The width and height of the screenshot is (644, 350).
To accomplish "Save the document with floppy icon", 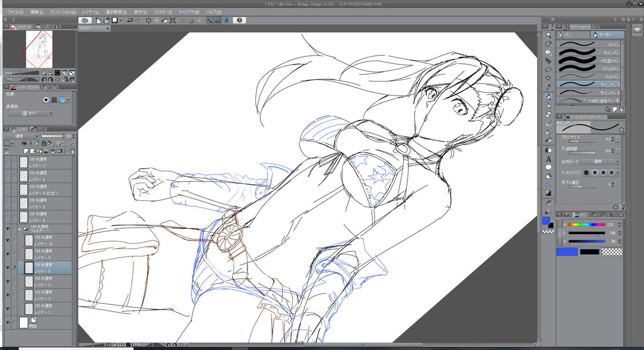I will tap(114, 20).
